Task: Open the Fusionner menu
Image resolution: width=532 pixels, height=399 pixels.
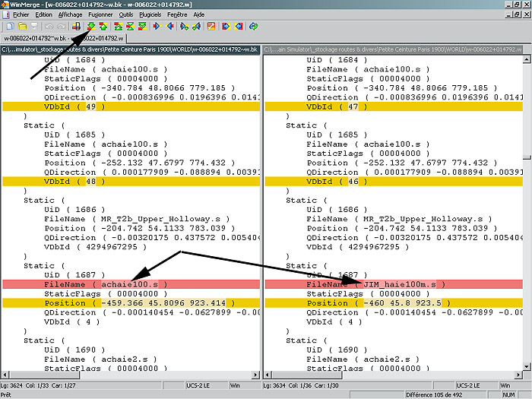Action: tap(100, 14)
